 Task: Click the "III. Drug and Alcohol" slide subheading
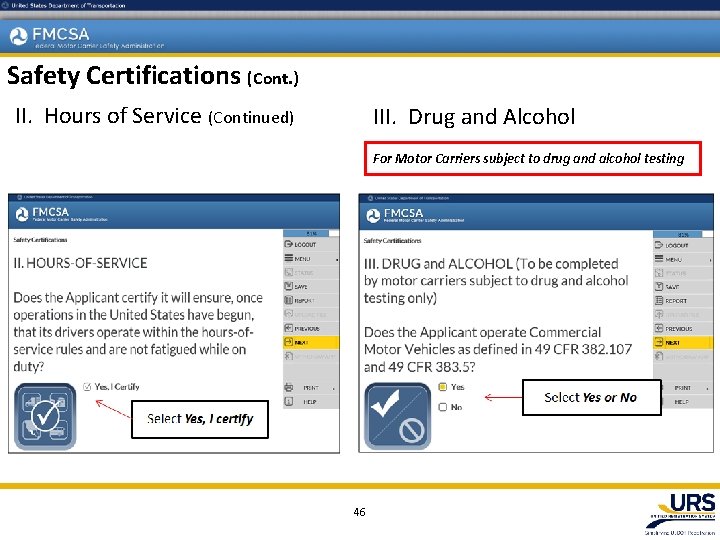(474, 117)
